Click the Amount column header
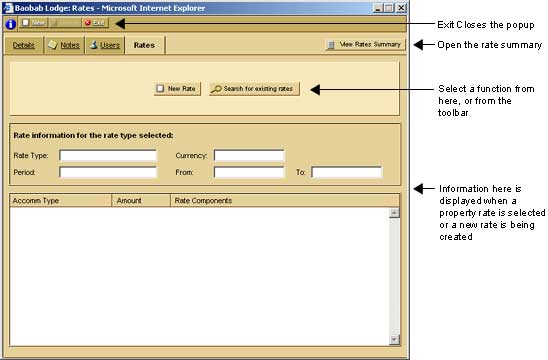Image resolution: width=548 pixels, height=360 pixels. pyautogui.click(x=141, y=201)
